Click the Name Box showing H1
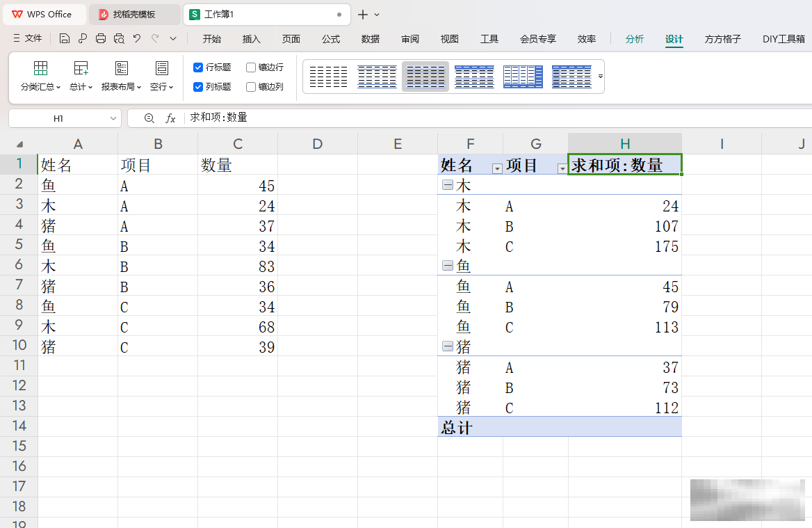The width and height of the screenshot is (812, 528). point(58,119)
